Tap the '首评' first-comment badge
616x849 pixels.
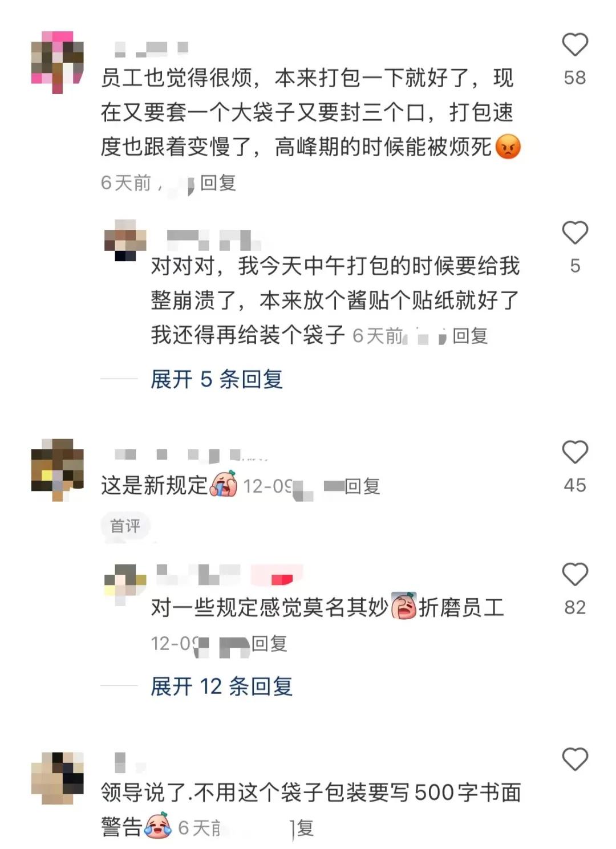coord(125,526)
